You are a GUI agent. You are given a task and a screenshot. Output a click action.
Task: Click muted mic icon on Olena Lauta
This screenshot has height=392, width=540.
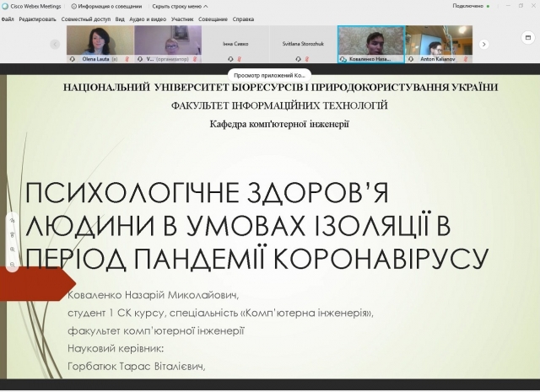pyautogui.click(x=127, y=59)
